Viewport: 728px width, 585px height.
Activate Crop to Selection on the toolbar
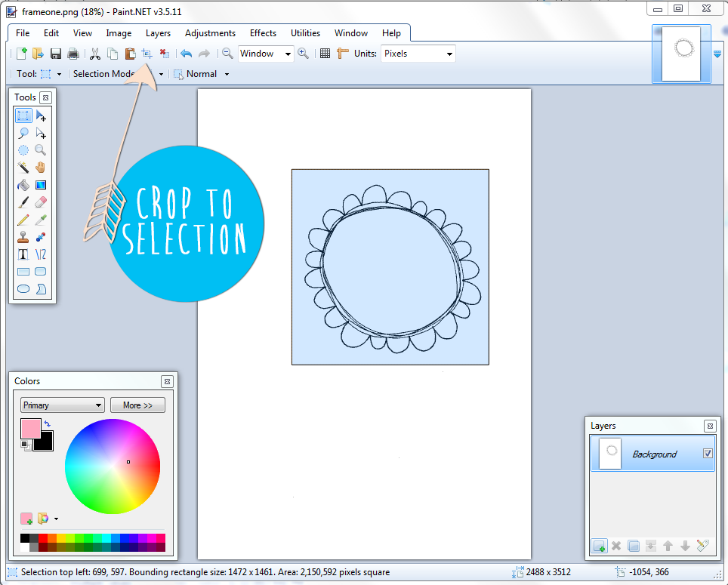point(147,54)
